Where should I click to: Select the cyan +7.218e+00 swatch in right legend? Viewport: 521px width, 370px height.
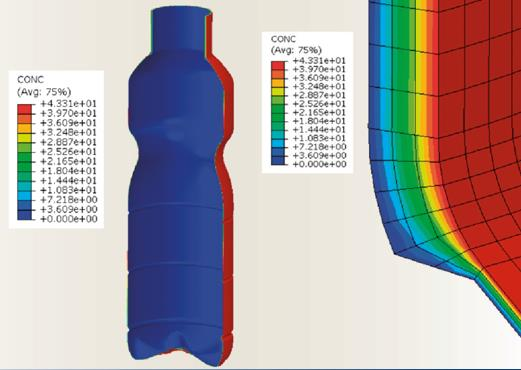(278, 143)
